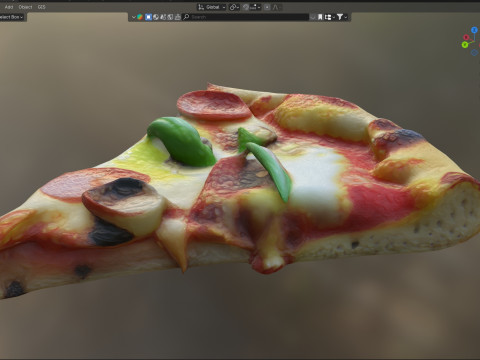The height and width of the screenshot is (360, 480).
Task: Toggle proportional editing button
Action: point(267,7)
